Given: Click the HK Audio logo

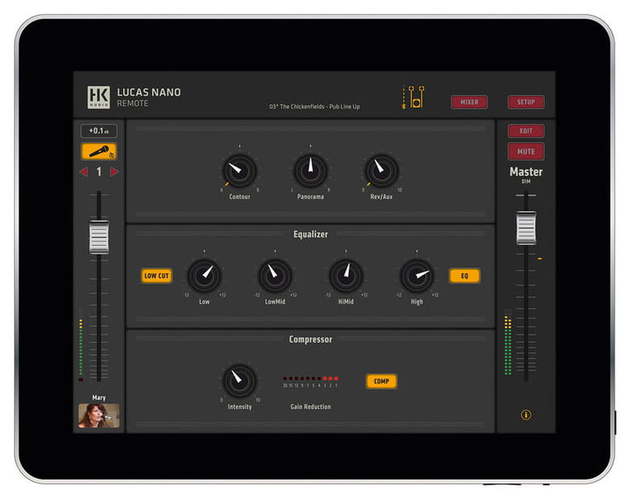Looking at the screenshot, I should pyautogui.click(x=99, y=97).
